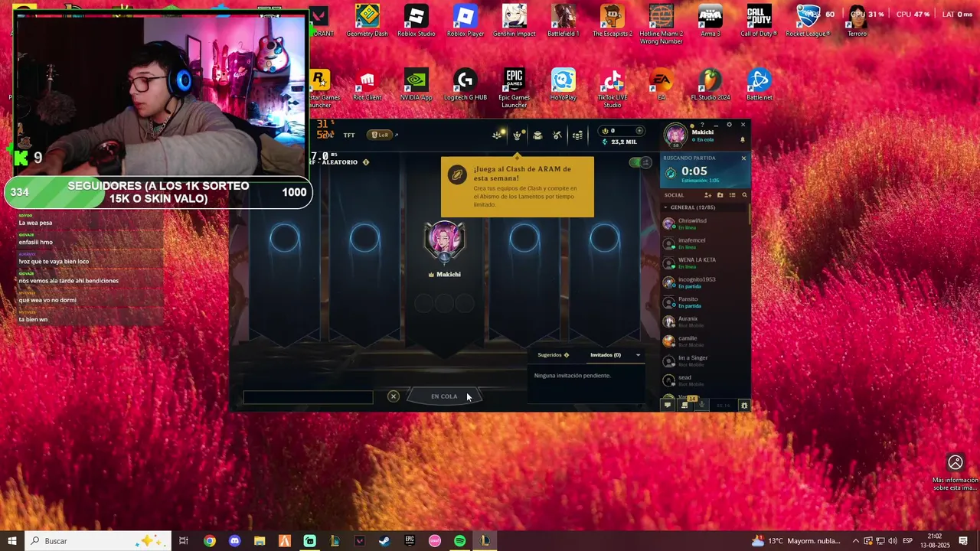
Task: Open NVIDIA App desktop icon
Action: (416, 85)
